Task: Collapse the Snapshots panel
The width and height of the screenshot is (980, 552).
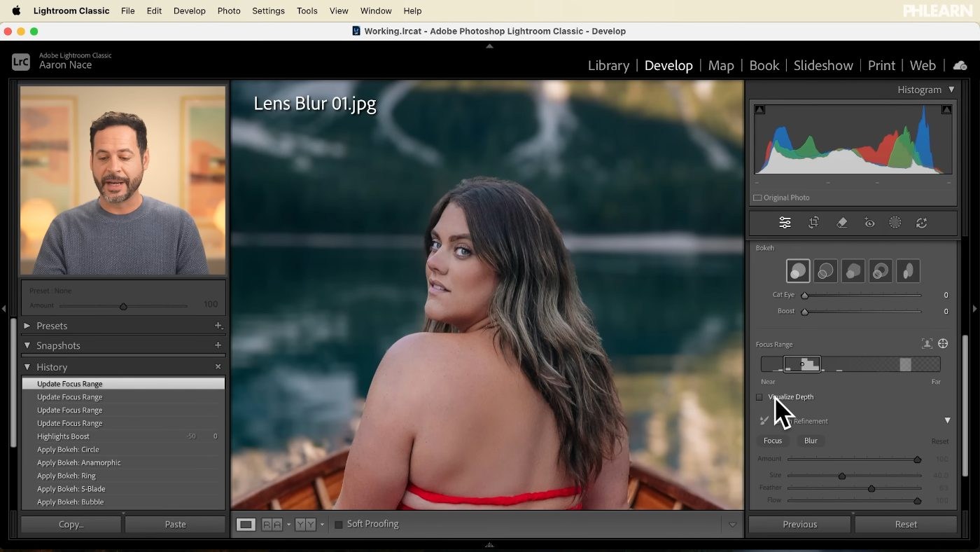Action: pyautogui.click(x=27, y=345)
